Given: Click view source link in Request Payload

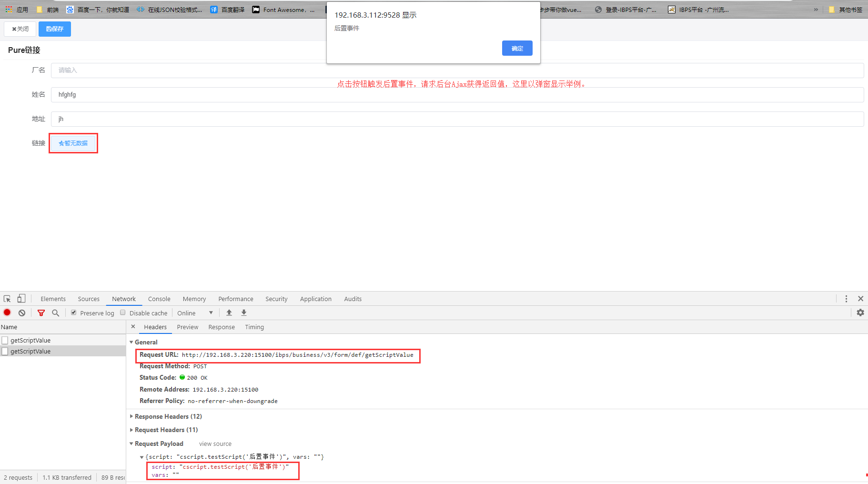Looking at the screenshot, I should click(215, 444).
